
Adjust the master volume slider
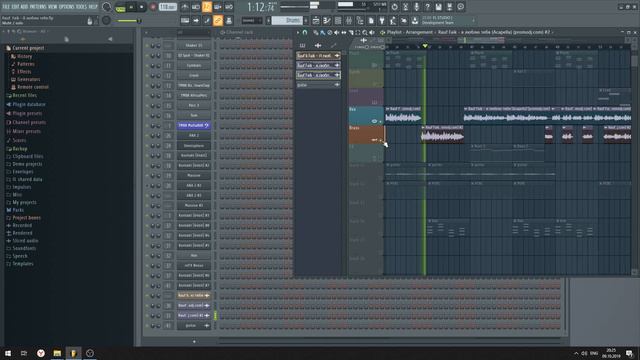(128, 20)
